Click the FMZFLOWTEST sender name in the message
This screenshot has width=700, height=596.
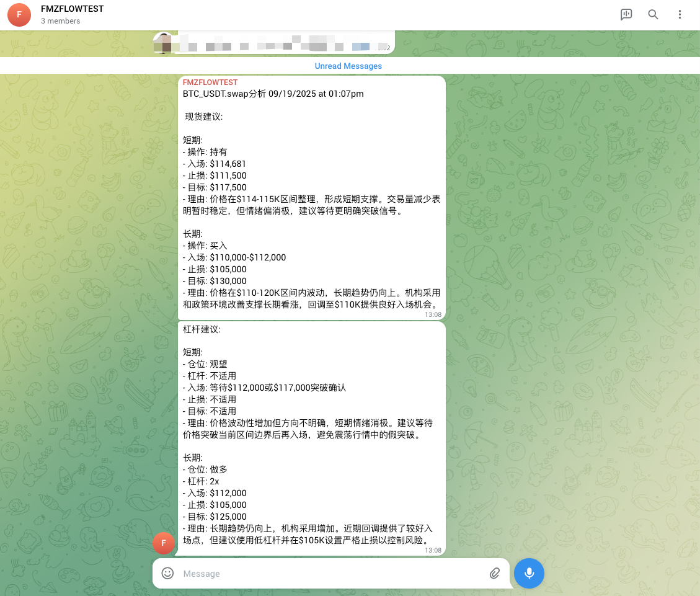pyautogui.click(x=210, y=82)
